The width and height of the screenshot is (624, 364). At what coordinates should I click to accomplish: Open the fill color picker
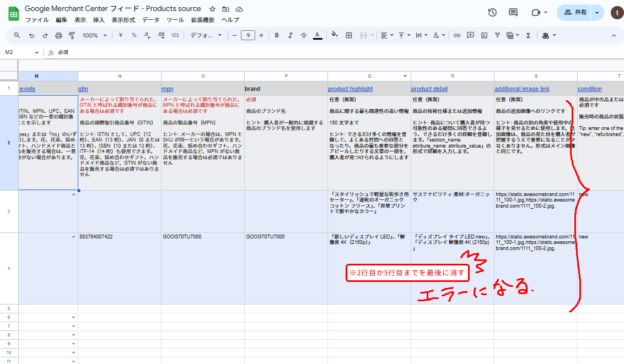334,35
